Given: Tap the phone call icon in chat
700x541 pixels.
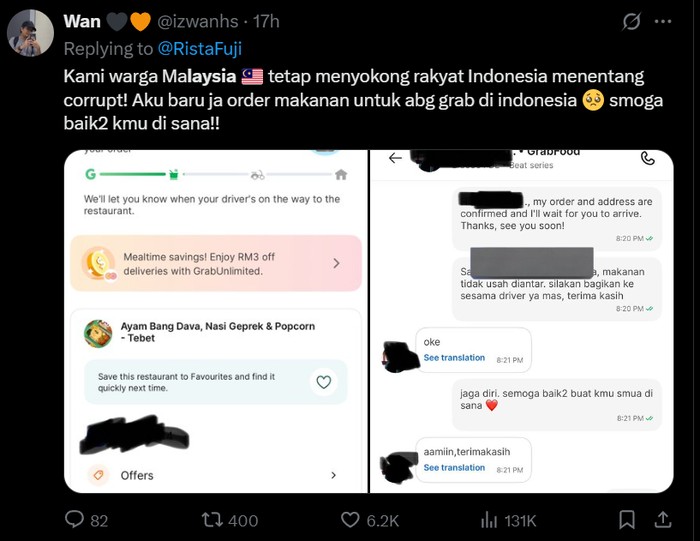Looking at the screenshot, I should (648, 158).
